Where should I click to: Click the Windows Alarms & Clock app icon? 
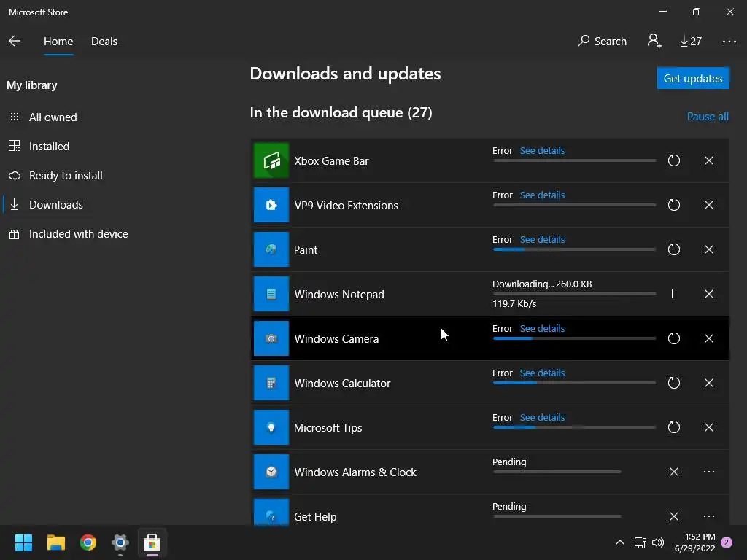(271, 472)
